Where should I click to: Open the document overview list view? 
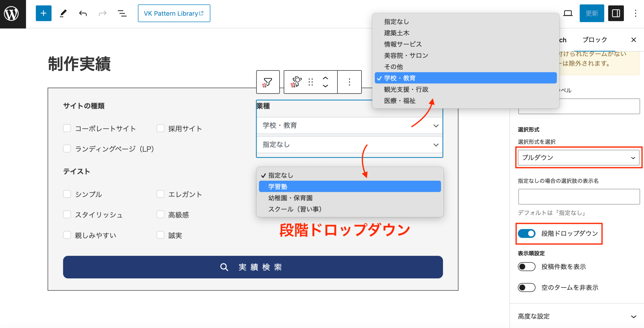pyautogui.click(x=122, y=13)
